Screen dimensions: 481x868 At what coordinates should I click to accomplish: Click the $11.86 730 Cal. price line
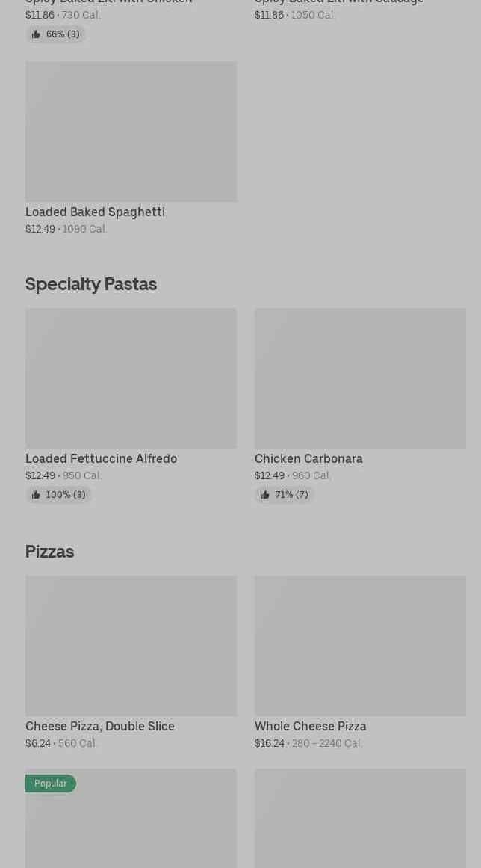click(x=63, y=15)
